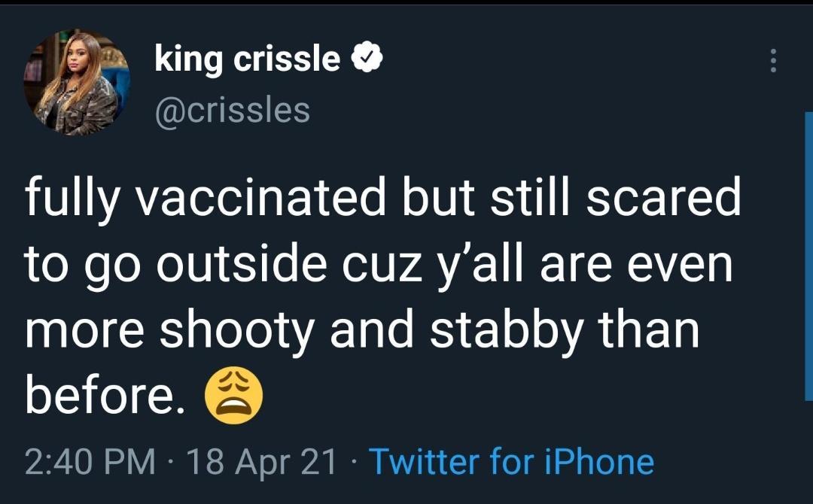The image size is (813, 504).
Task: Click the weary face emoji
Action: tap(235, 396)
